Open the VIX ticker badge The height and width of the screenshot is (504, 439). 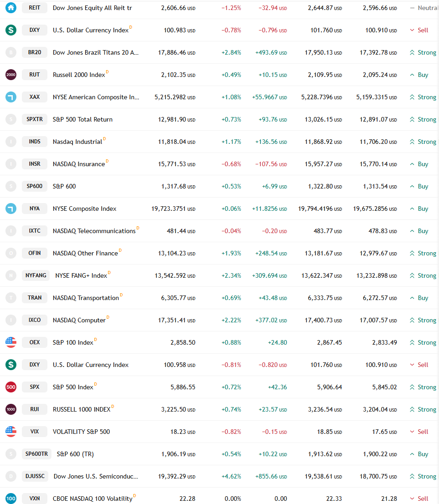click(35, 431)
